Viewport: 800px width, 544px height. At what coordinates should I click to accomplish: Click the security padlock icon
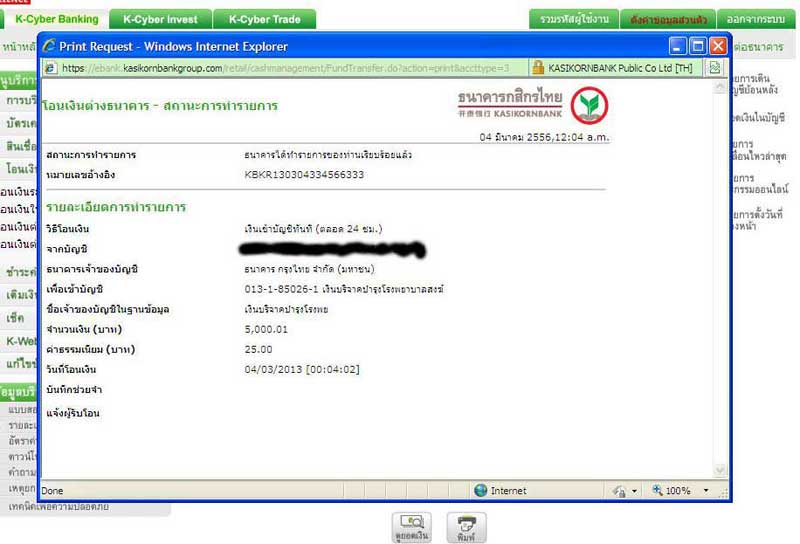pyautogui.click(x=538, y=68)
